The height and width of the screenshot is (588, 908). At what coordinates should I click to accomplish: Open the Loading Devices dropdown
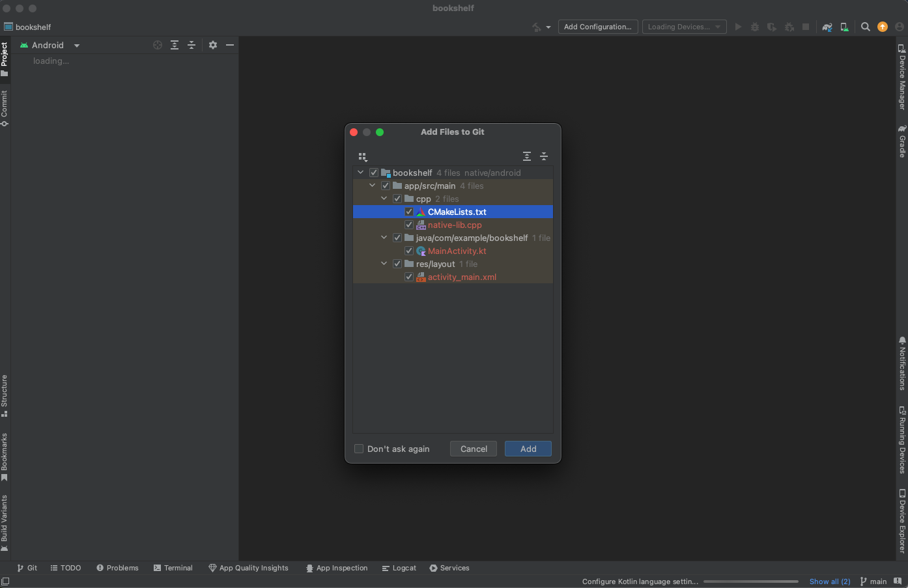click(685, 27)
